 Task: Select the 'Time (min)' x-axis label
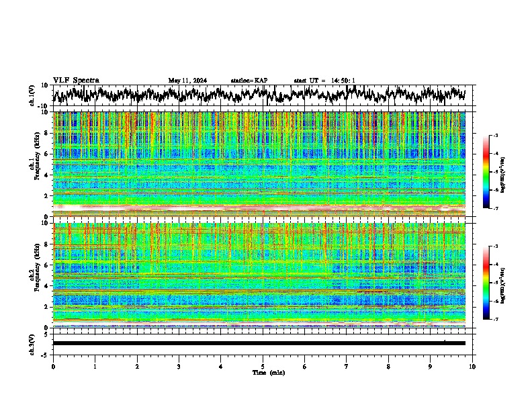point(269,373)
